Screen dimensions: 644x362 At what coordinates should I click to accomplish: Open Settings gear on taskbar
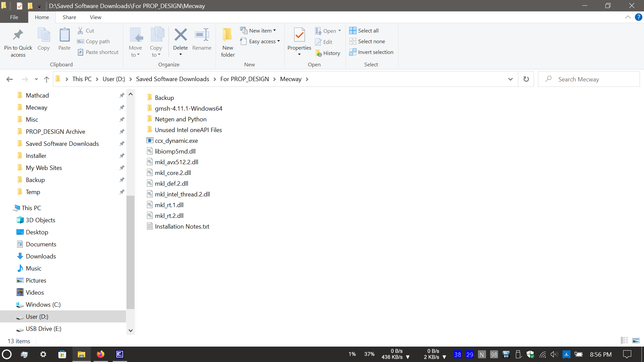pyautogui.click(x=43, y=354)
